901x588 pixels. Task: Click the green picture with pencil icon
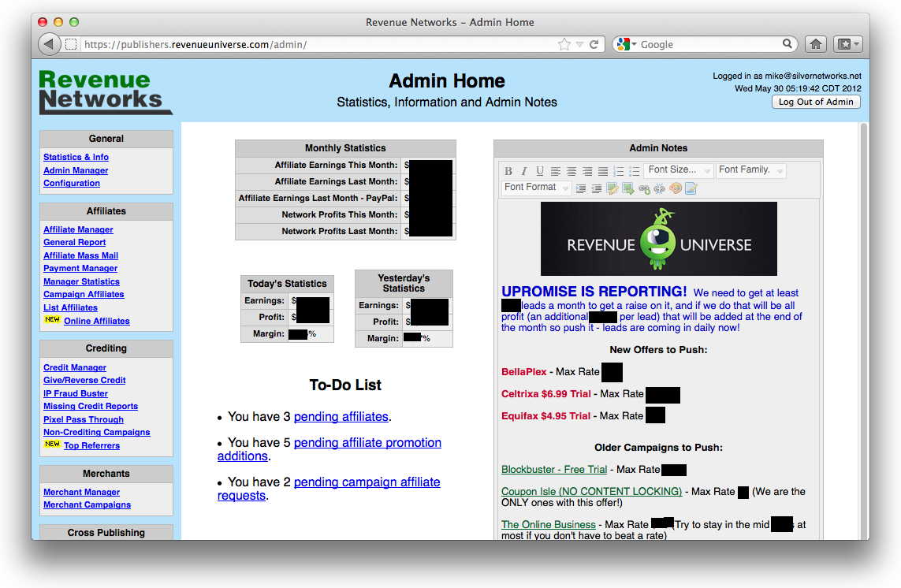pos(612,188)
